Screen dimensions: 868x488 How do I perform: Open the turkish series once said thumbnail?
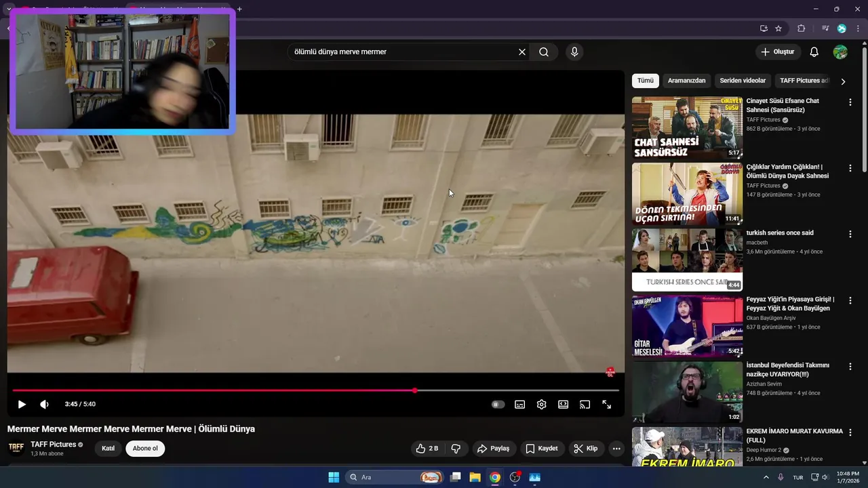pyautogui.click(x=687, y=260)
